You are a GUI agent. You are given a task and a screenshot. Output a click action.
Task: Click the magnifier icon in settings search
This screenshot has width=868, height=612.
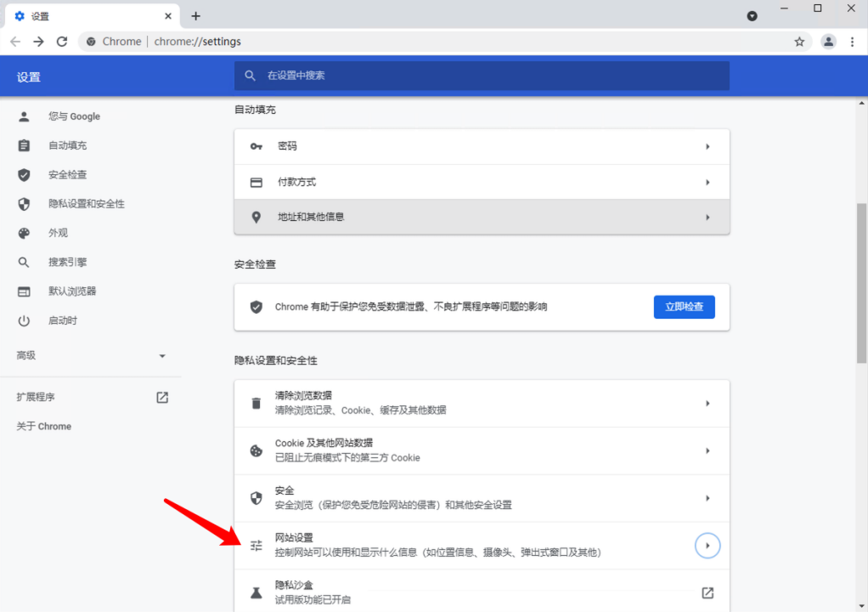coord(251,76)
